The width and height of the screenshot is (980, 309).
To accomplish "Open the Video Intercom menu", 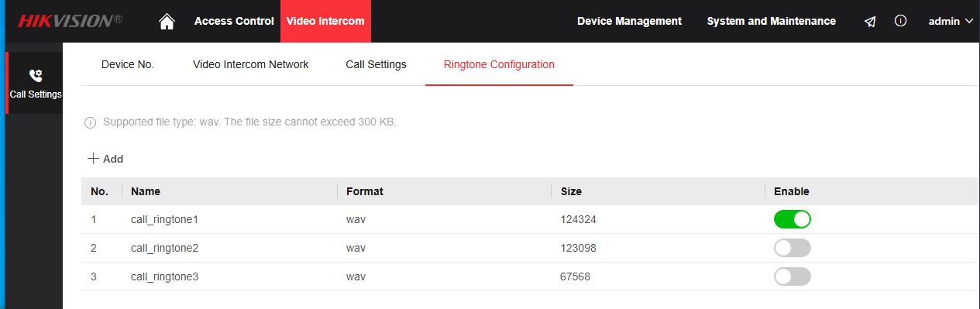I will [x=325, y=21].
